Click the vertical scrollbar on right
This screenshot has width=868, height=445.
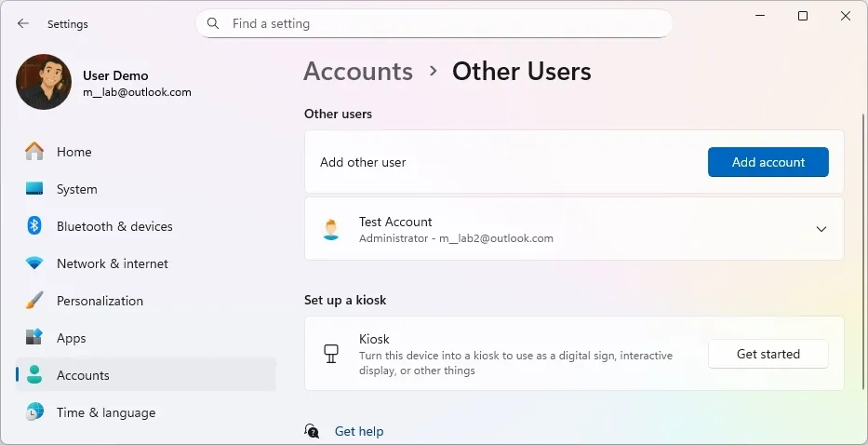tap(863, 249)
